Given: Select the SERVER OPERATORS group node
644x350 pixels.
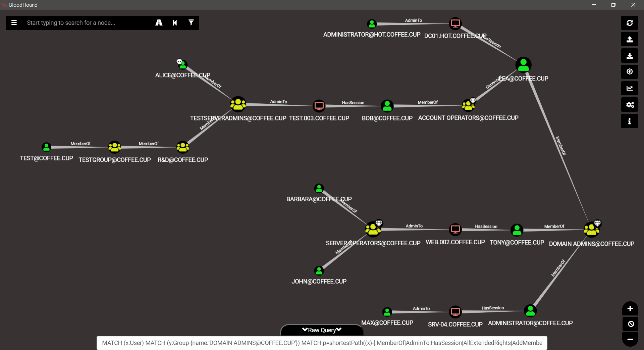Looking at the screenshot, I should 373,229.
